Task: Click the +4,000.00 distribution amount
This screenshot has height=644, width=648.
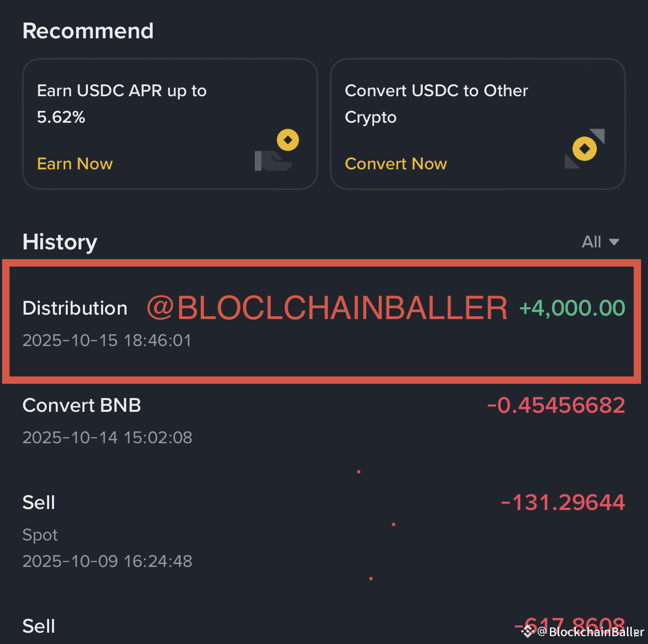Action: (x=572, y=308)
